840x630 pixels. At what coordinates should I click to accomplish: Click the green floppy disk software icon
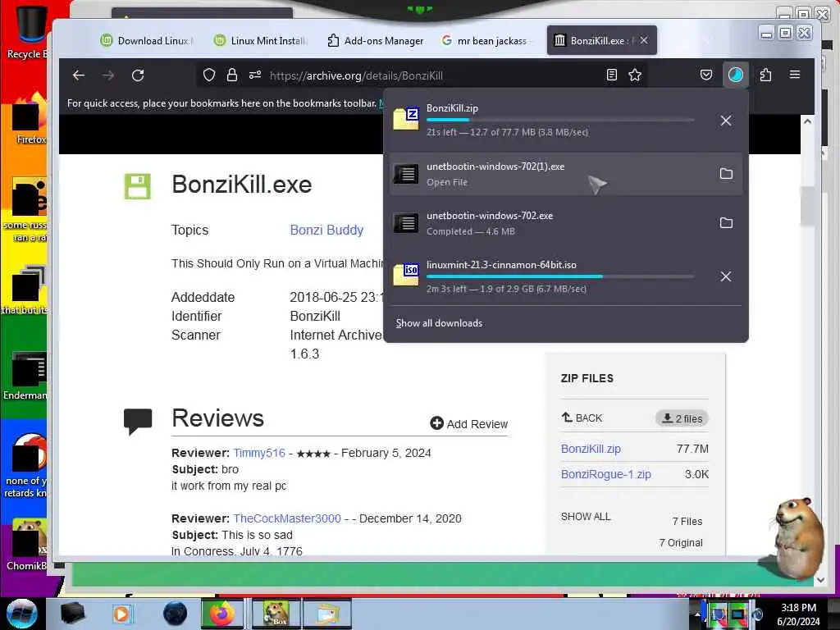138,186
